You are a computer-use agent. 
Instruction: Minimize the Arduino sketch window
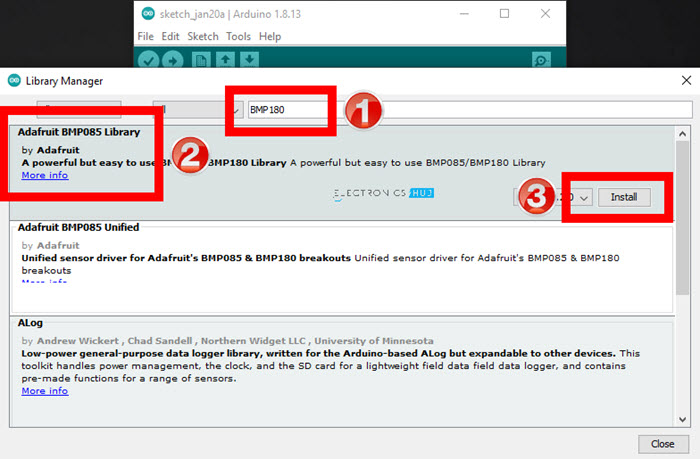point(464,13)
